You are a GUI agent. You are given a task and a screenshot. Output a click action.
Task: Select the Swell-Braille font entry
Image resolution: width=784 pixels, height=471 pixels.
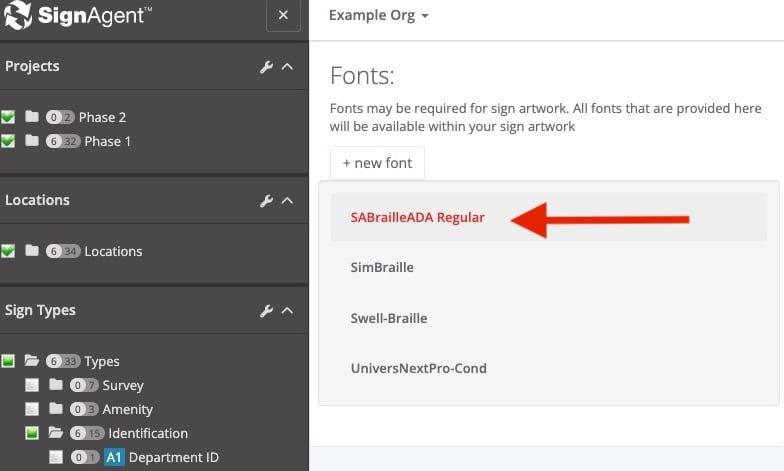click(389, 318)
